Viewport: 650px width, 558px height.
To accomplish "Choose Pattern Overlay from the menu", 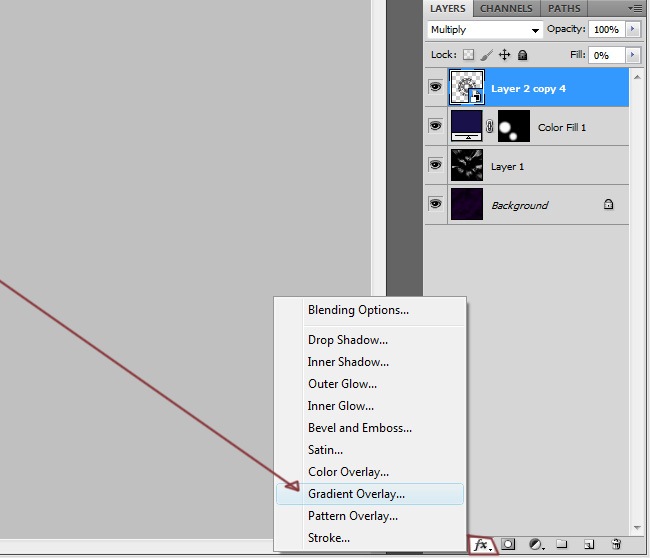I will pyautogui.click(x=370, y=516).
